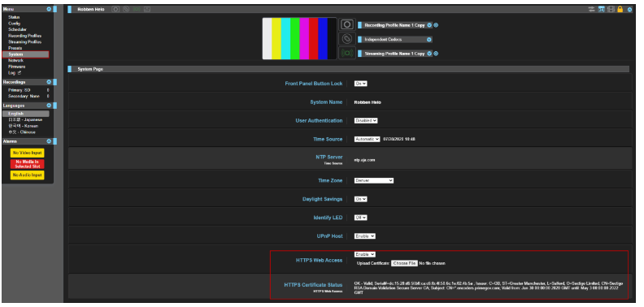Open settings gear for Streaming Profile Name 1 Copy

(436, 54)
